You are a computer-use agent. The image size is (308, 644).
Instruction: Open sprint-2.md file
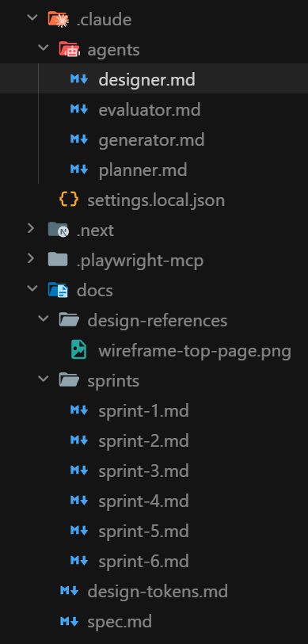144,440
